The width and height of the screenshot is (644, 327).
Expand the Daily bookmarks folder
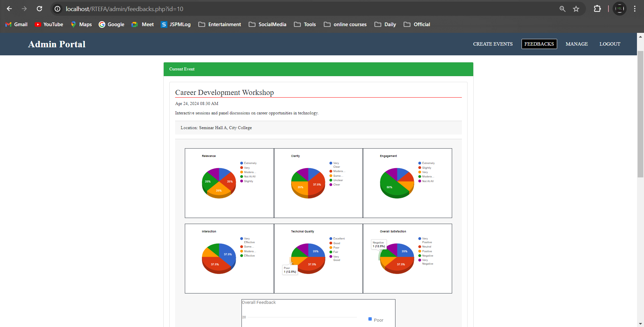(x=385, y=24)
